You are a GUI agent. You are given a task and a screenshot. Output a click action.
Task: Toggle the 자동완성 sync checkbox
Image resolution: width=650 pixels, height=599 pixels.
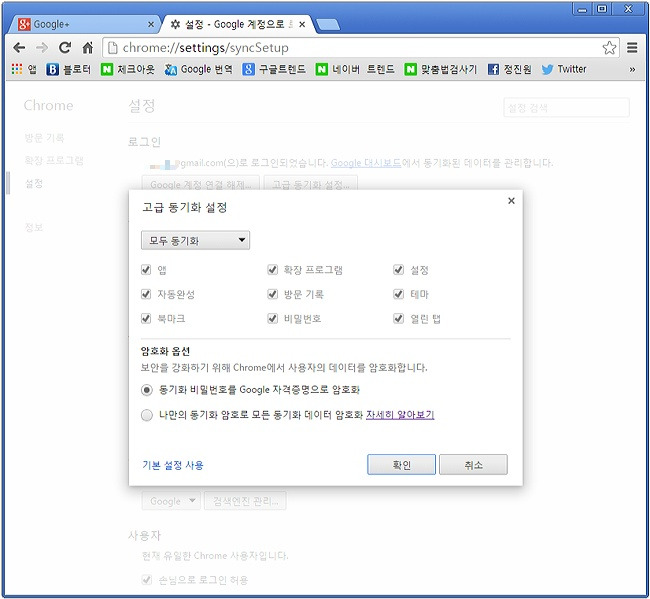coord(146,294)
